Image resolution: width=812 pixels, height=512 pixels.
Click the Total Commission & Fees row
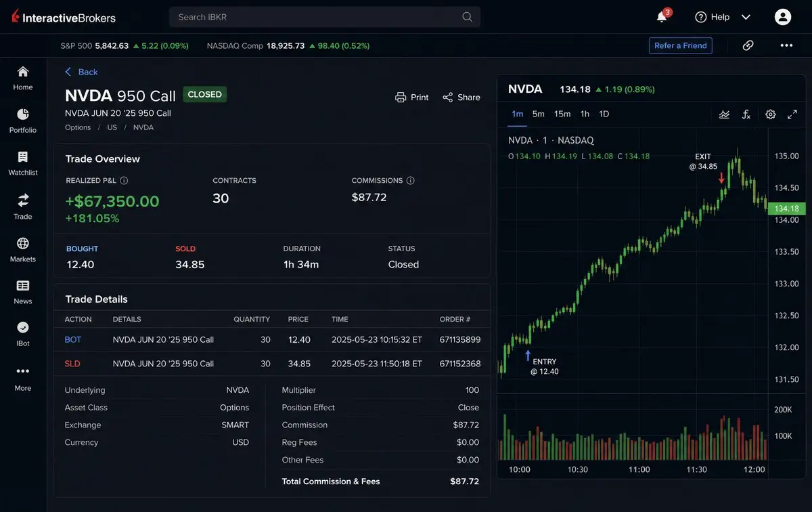[380, 482]
